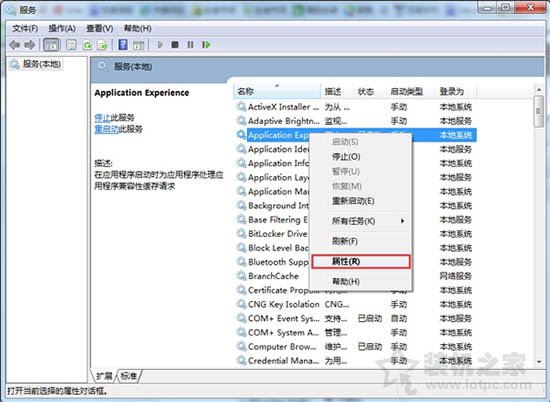Click the Stop service square icon
Viewport: 550px width, 402px height.
coord(175,45)
